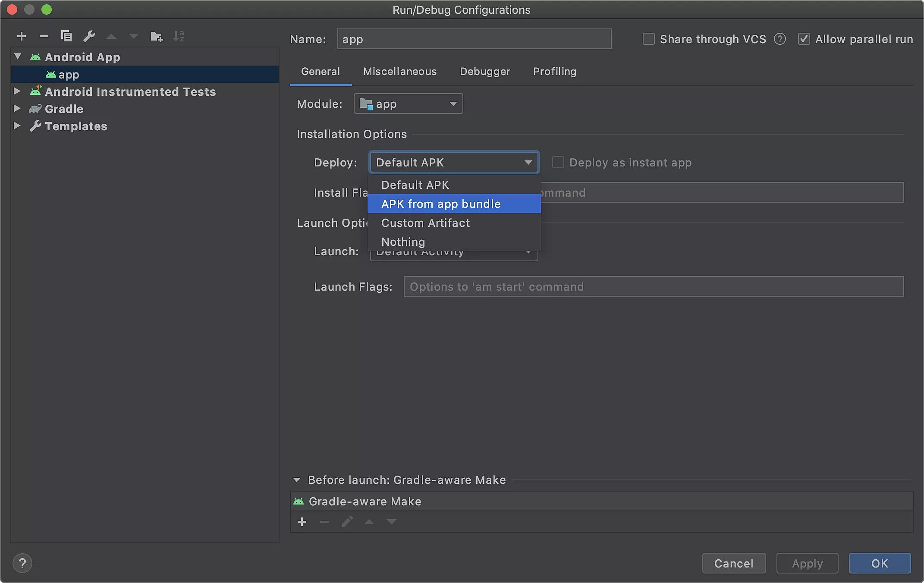Open help for Share through VCS
924x583 pixels.
pyautogui.click(x=779, y=39)
